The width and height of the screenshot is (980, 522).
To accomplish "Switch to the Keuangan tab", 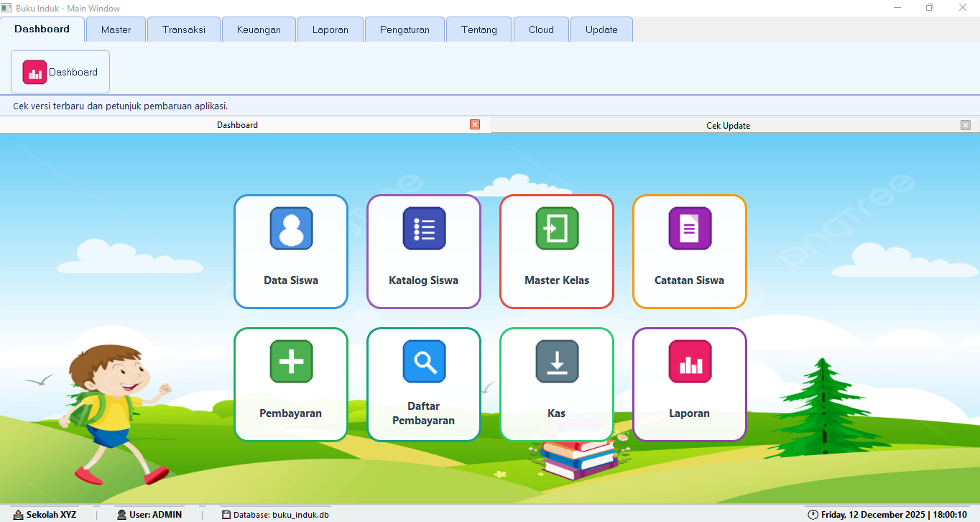I will 259,29.
